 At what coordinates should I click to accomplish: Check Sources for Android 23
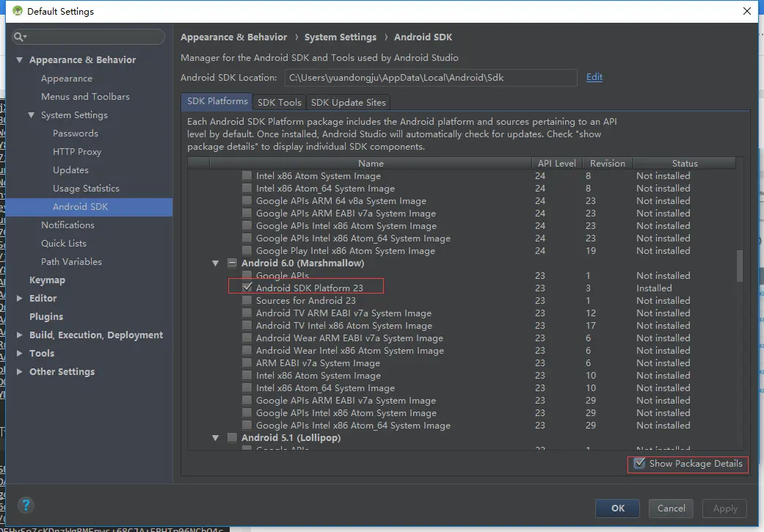coord(247,300)
